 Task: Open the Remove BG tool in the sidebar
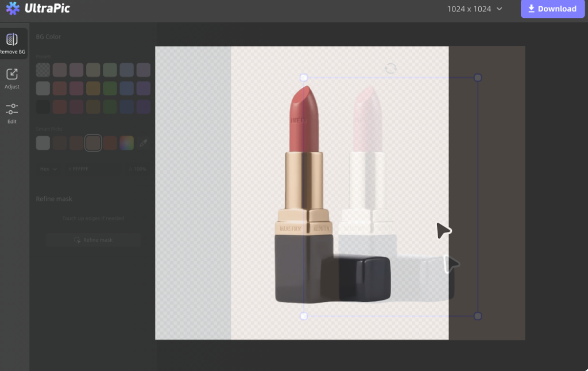12,44
